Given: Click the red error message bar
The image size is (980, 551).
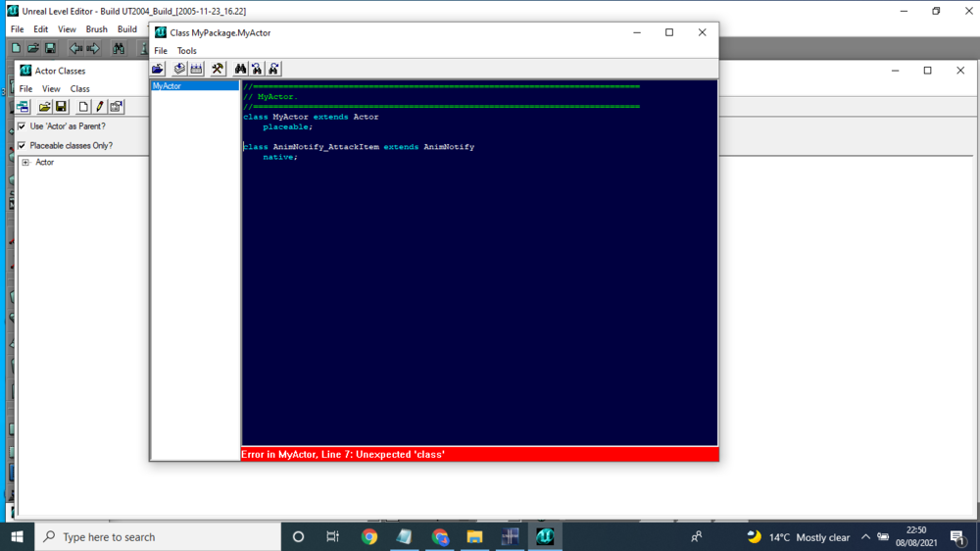Looking at the screenshot, I should click(x=479, y=455).
